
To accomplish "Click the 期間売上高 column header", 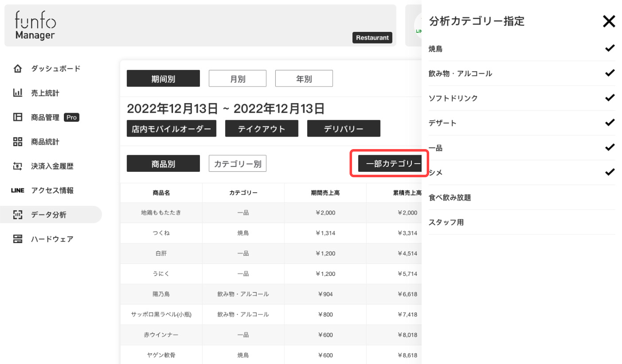I will click(x=326, y=193).
